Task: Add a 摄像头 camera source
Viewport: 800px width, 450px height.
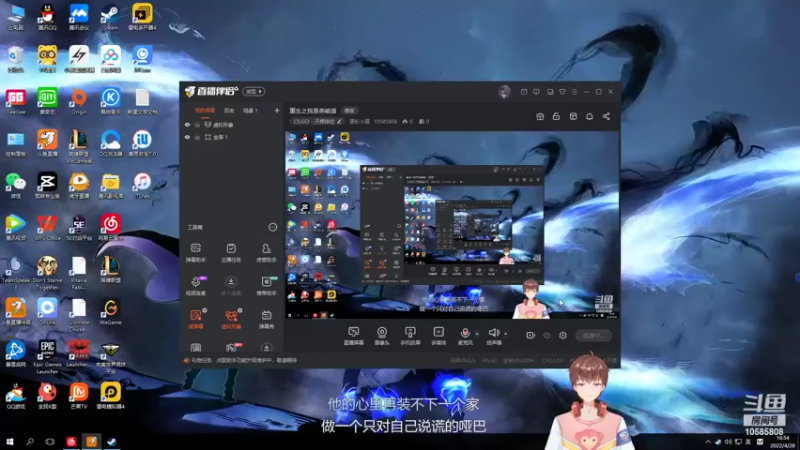Action: coord(382,336)
